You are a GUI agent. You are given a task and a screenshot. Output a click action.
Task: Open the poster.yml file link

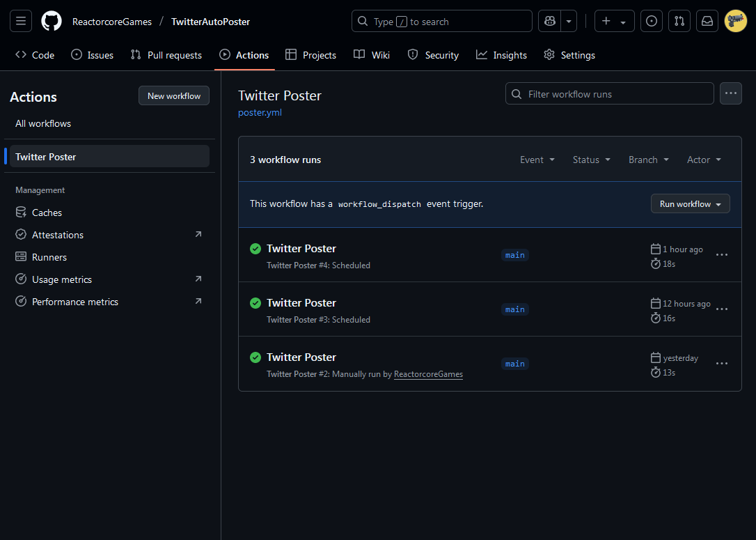(260, 112)
